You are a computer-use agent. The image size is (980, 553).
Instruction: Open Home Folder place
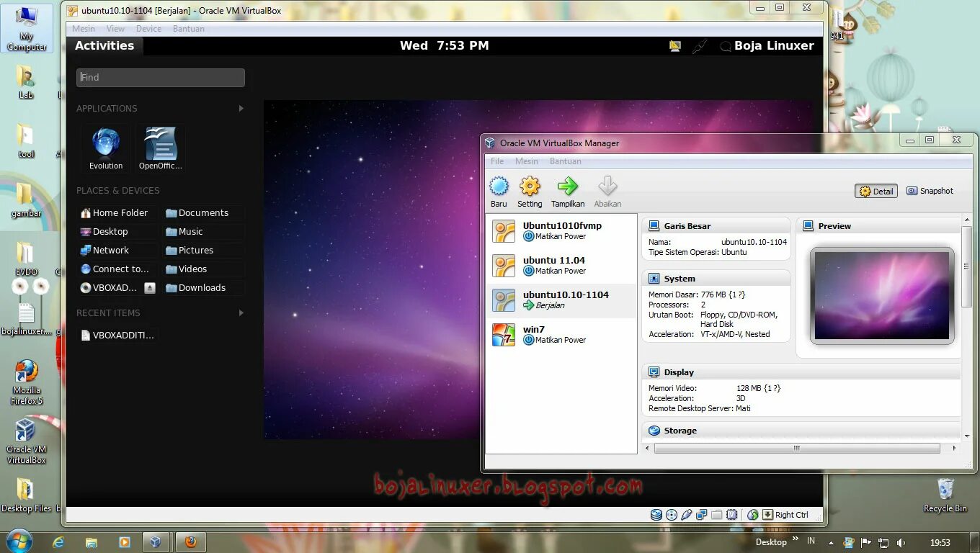click(x=115, y=213)
